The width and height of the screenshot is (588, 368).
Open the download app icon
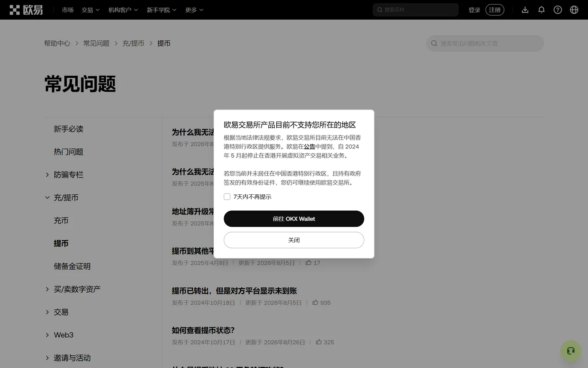tap(525, 10)
